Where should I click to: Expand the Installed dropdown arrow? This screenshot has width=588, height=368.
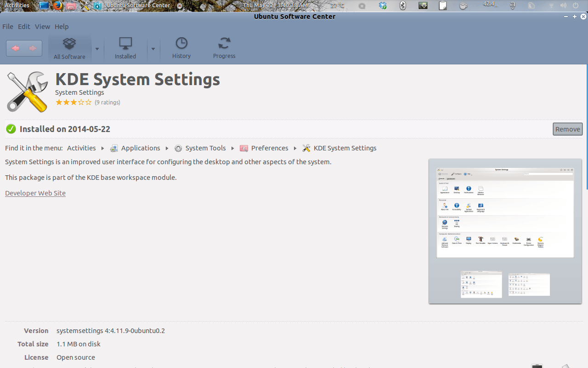(153, 49)
